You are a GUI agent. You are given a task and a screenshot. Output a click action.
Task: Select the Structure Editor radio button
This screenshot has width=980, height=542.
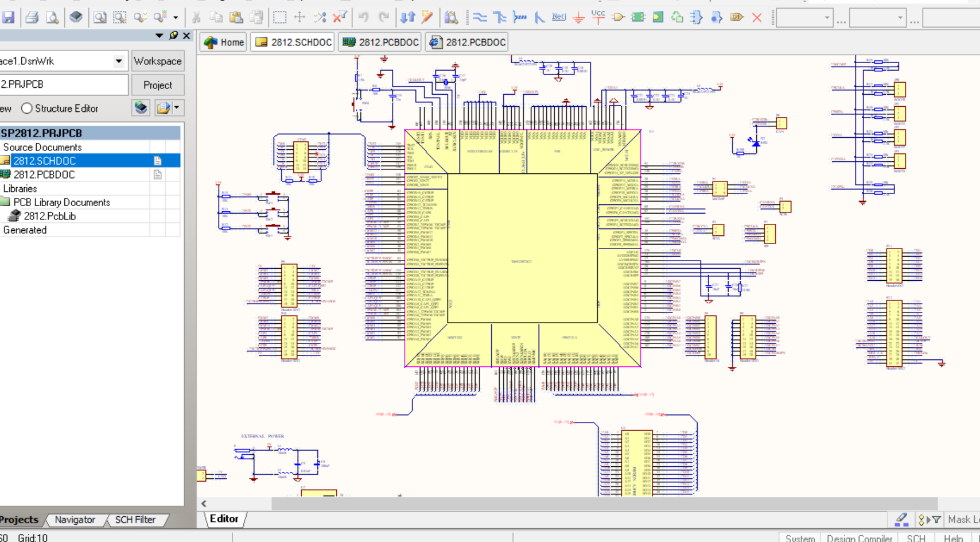click(x=26, y=109)
